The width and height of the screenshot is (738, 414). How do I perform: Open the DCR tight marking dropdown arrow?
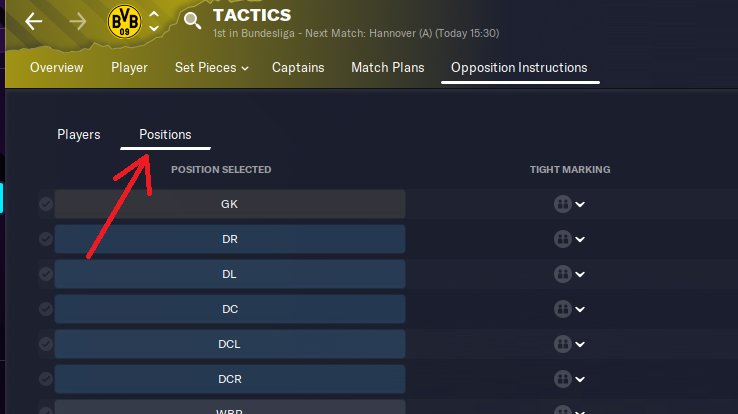580,380
